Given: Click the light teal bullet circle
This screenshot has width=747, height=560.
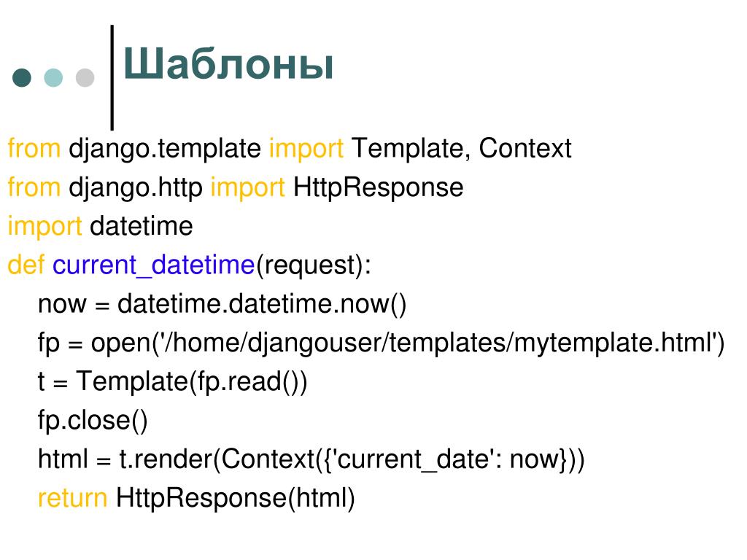Looking at the screenshot, I should click(x=53, y=77).
